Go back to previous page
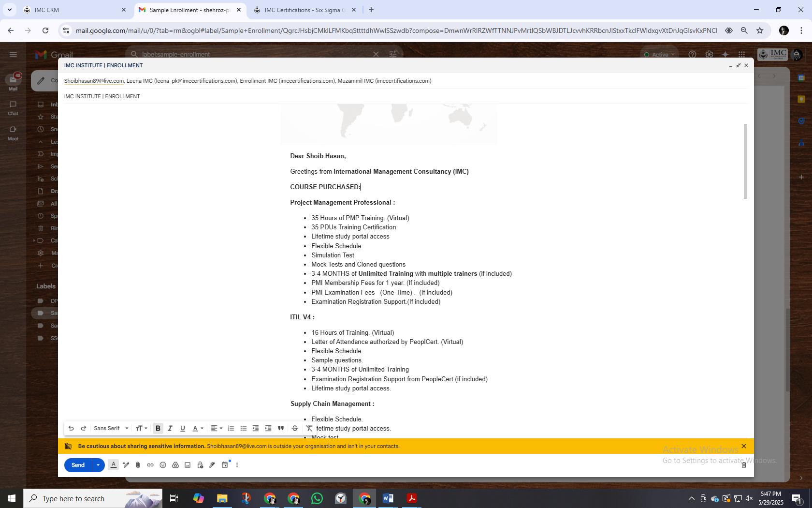812x508 pixels. [x=11, y=30]
